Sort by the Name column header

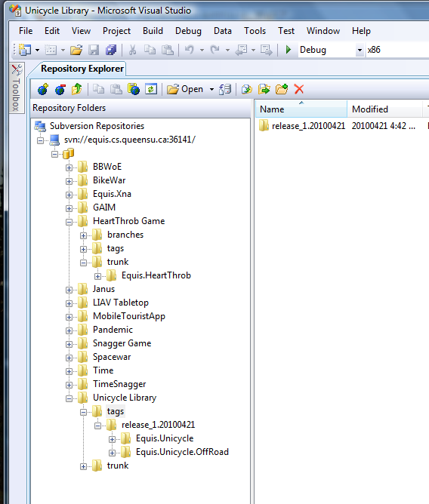tap(301, 109)
